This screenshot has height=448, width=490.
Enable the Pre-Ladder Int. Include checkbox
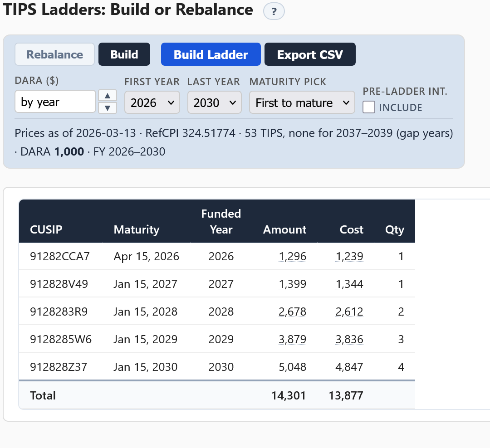click(369, 107)
